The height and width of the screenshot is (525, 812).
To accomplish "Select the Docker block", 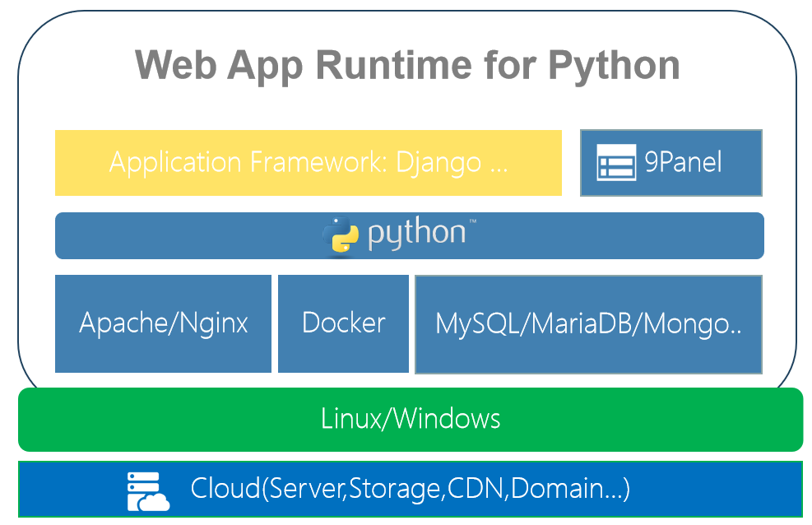I will [x=343, y=323].
